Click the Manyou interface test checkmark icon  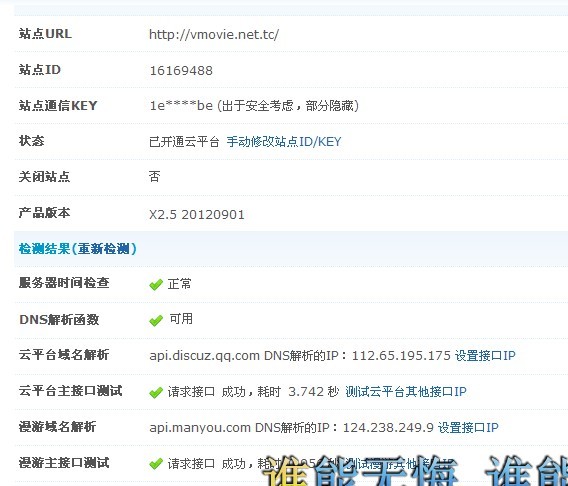point(156,464)
